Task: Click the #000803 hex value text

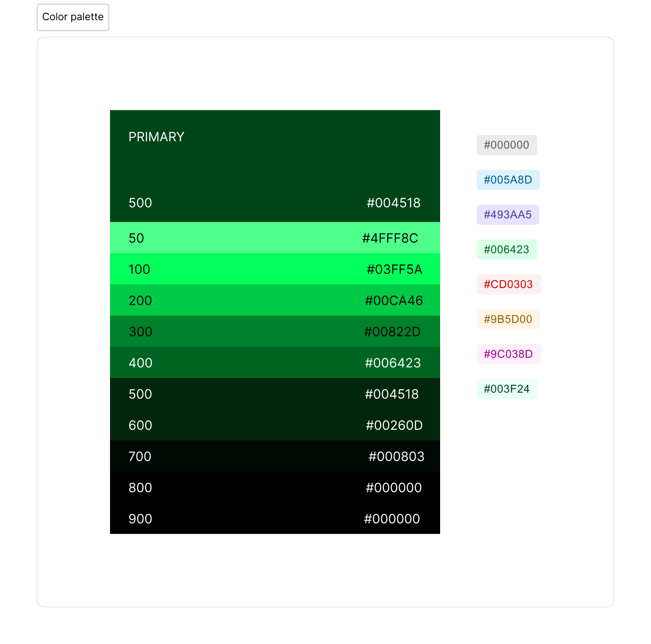Action: pos(397,456)
